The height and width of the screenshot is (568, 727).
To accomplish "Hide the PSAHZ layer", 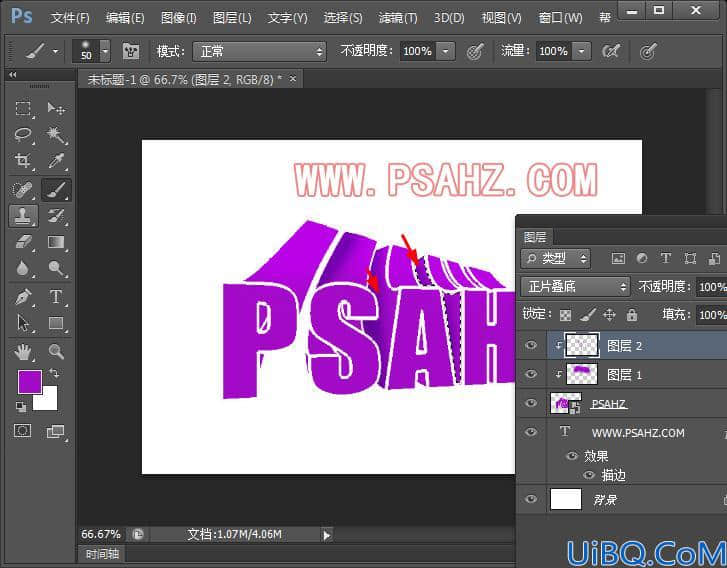I will click(531, 402).
